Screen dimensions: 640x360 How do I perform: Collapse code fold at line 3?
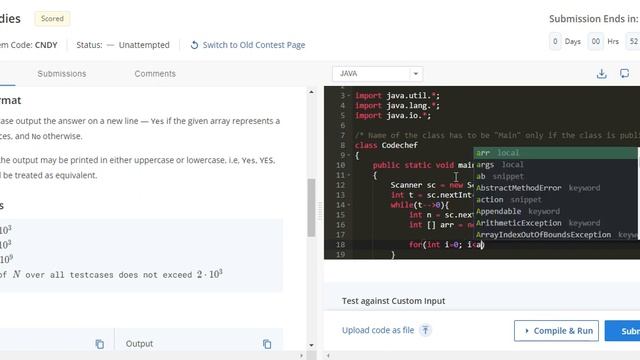click(x=348, y=96)
